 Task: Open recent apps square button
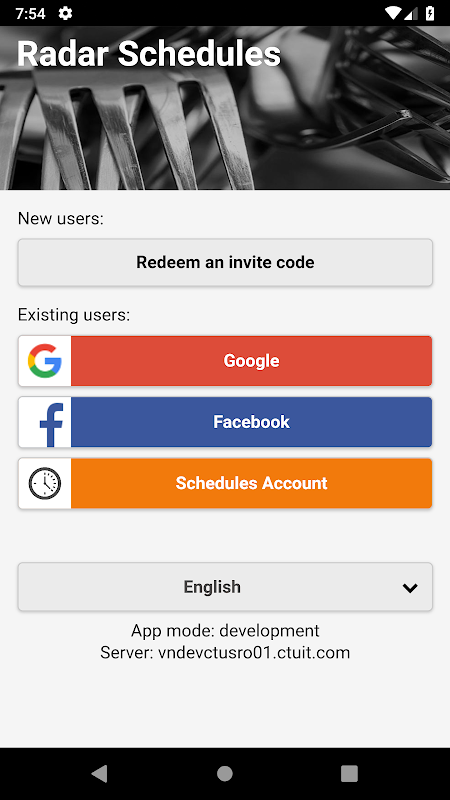point(349,773)
